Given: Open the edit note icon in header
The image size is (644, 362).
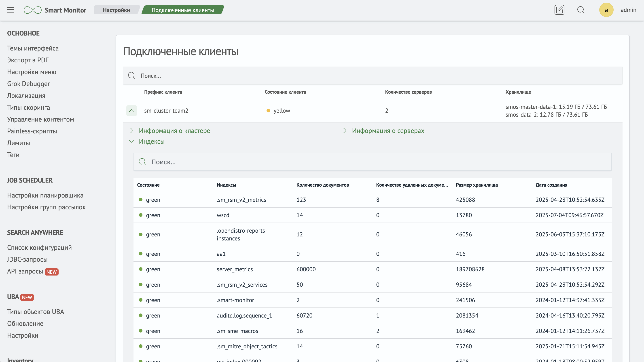Looking at the screenshot, I should click(x=559, y=10).
